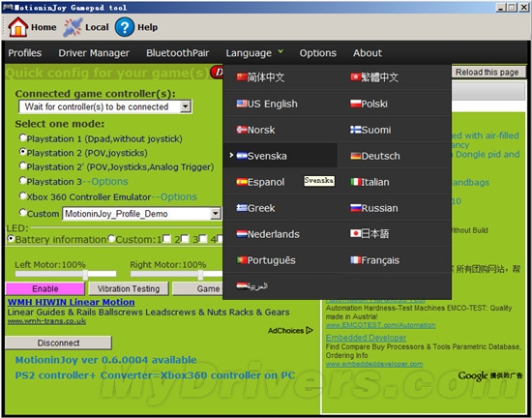The image size is (532, 418).
Task: Choose Battery information LED option
Action: [11, 239]
